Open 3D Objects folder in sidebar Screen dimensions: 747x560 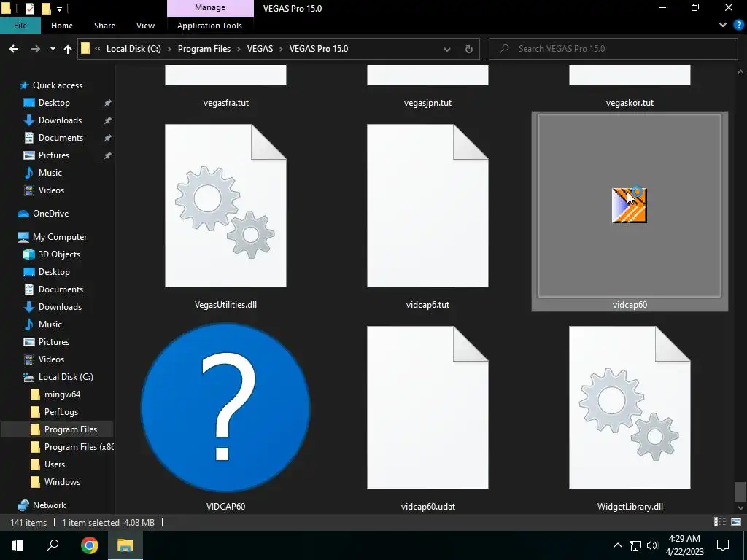(x=59, y=254)
